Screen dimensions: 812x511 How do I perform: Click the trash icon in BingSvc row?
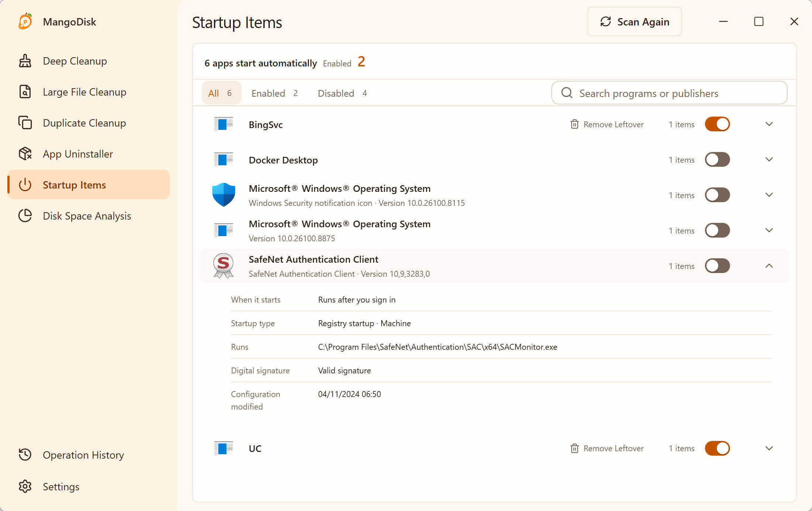[x=575, y=124]
